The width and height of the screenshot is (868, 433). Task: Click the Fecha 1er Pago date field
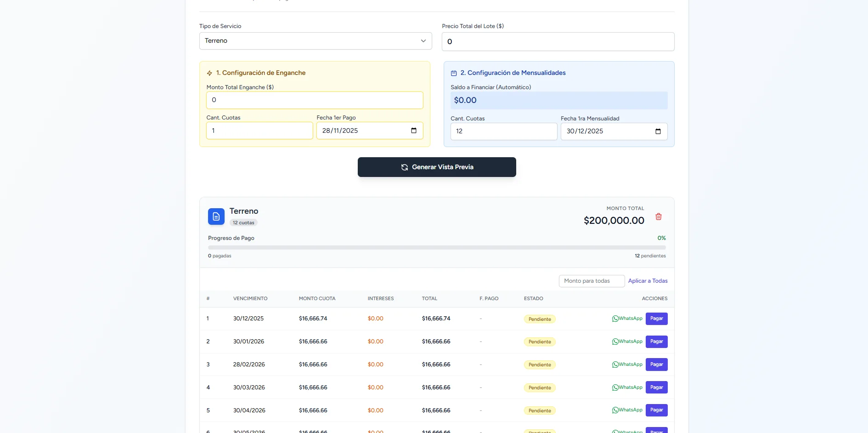370,131
